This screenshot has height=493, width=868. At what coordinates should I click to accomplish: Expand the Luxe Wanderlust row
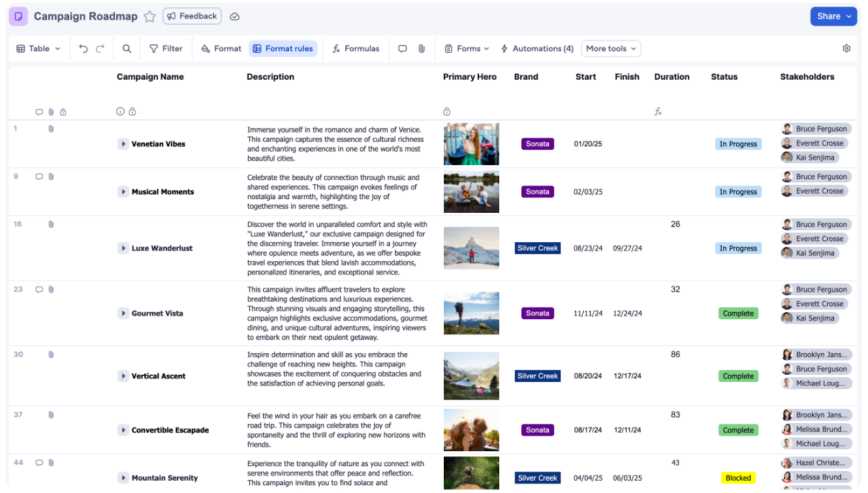pyautogui.click(x=123, y=248)
